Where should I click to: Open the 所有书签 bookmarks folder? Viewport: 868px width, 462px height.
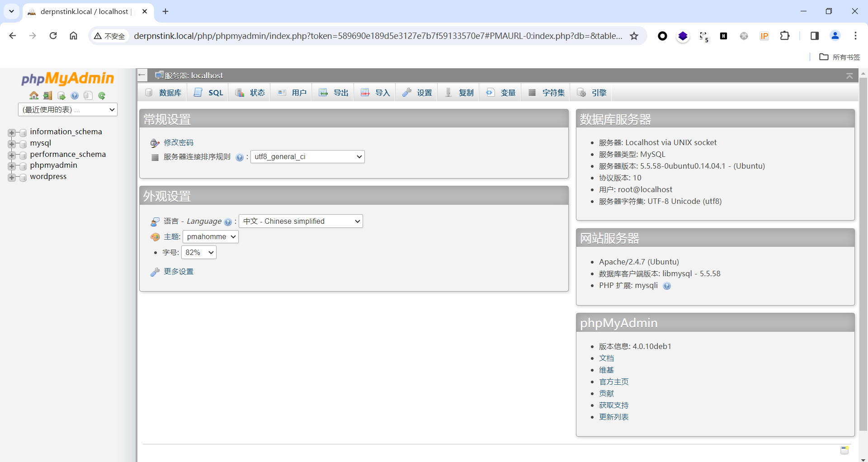tap(840, 57)
